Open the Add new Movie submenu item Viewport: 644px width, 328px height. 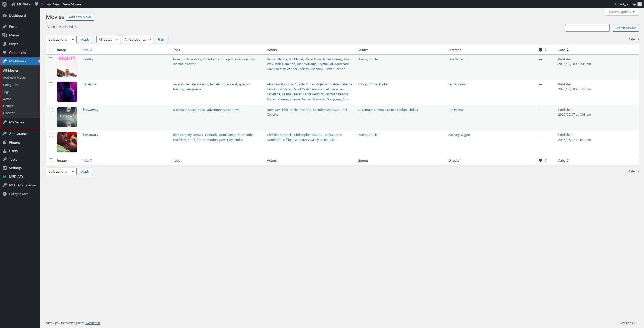point(14,77)
